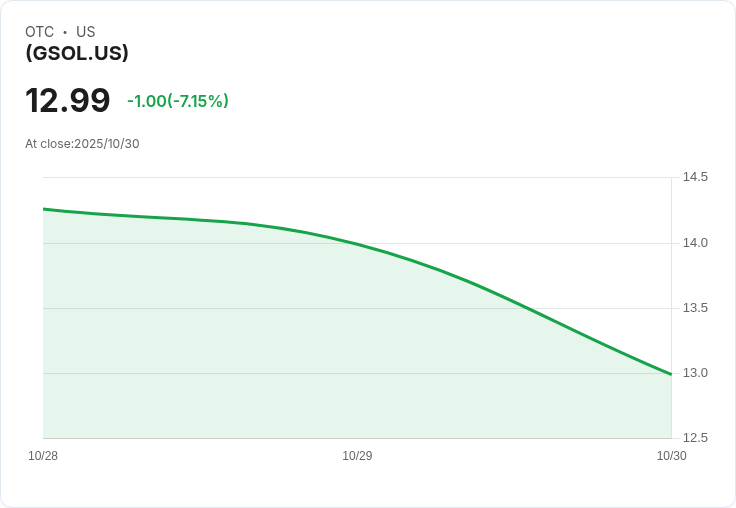Click the price line's starting point at 10/28

[x=44, y=209]
